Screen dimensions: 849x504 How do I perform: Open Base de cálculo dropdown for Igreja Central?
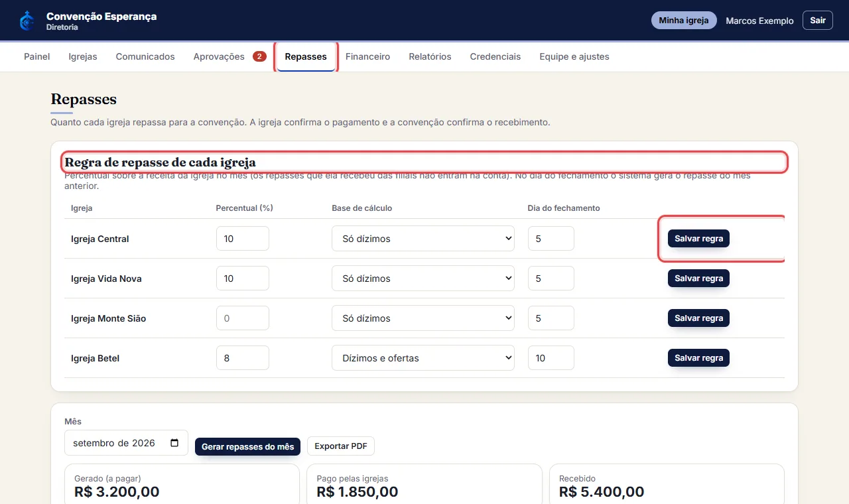[x=423, y=239]
